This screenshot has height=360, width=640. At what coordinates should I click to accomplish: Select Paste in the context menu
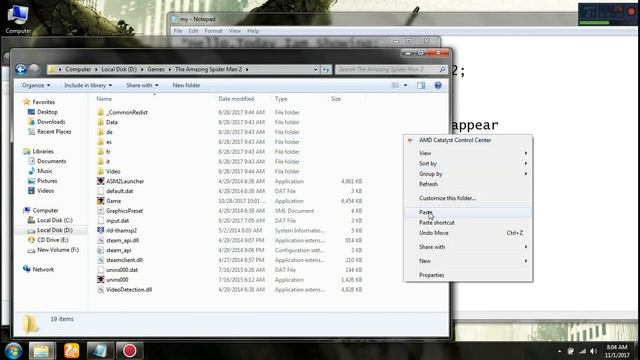point(468,212)
